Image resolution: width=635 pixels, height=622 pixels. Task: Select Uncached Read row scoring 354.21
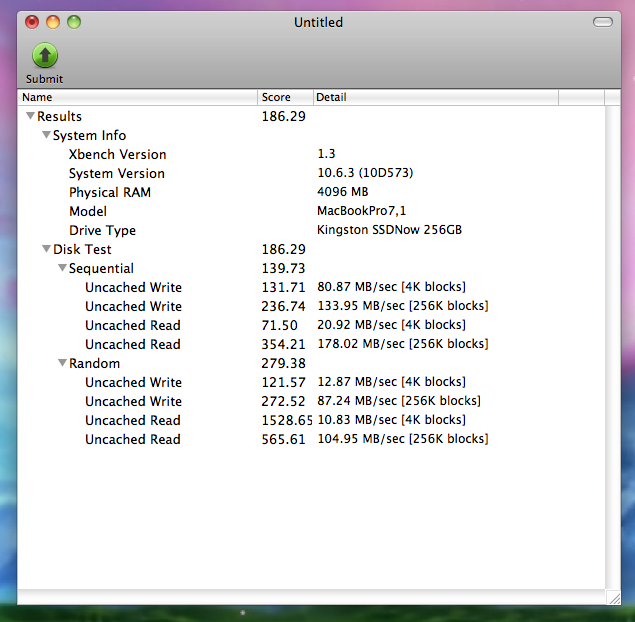(x=311, y=344)
